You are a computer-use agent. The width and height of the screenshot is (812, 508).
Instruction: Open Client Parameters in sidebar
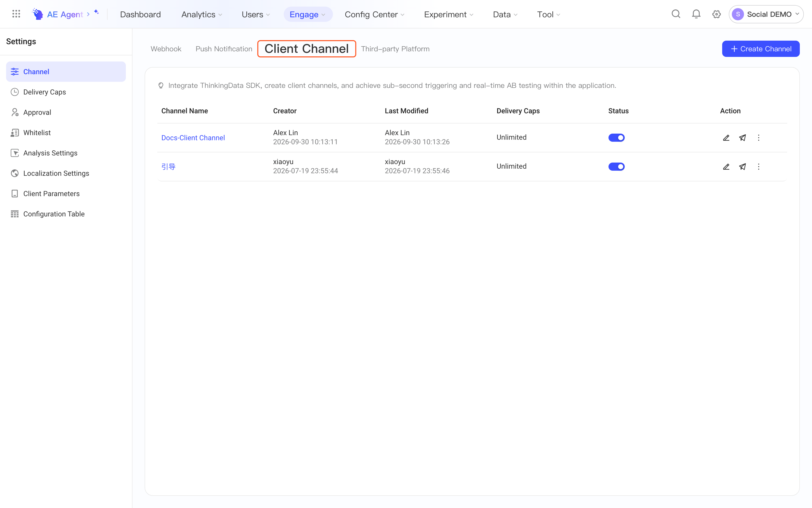66,194
